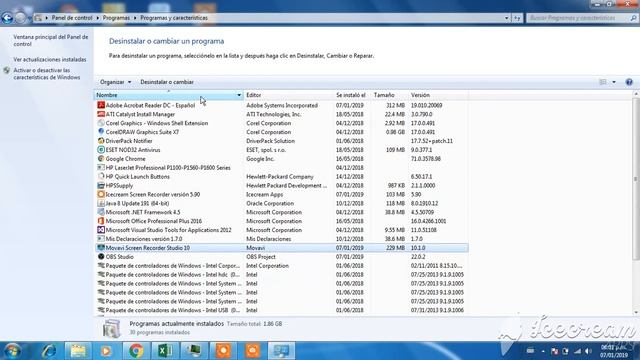Open File Explorer from the taskbar
The image size is (640, 360).
coord(78,351)
